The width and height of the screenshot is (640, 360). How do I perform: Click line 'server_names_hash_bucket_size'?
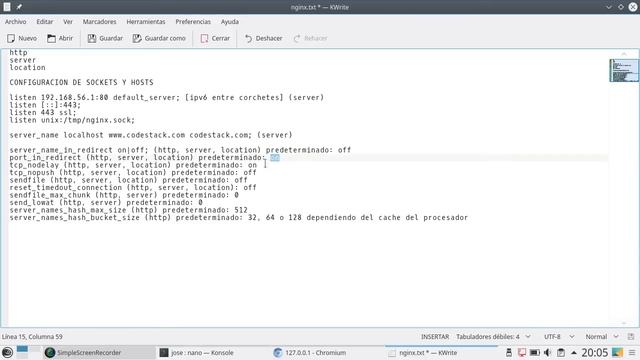click(238, 218)
